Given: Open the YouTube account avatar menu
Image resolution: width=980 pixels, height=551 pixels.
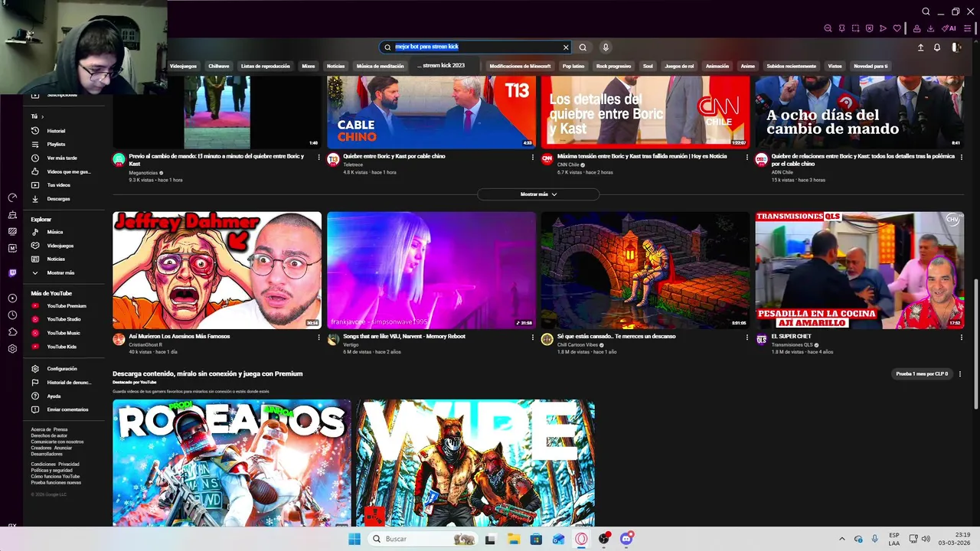Looking at the screenshot, I should 955,47.
